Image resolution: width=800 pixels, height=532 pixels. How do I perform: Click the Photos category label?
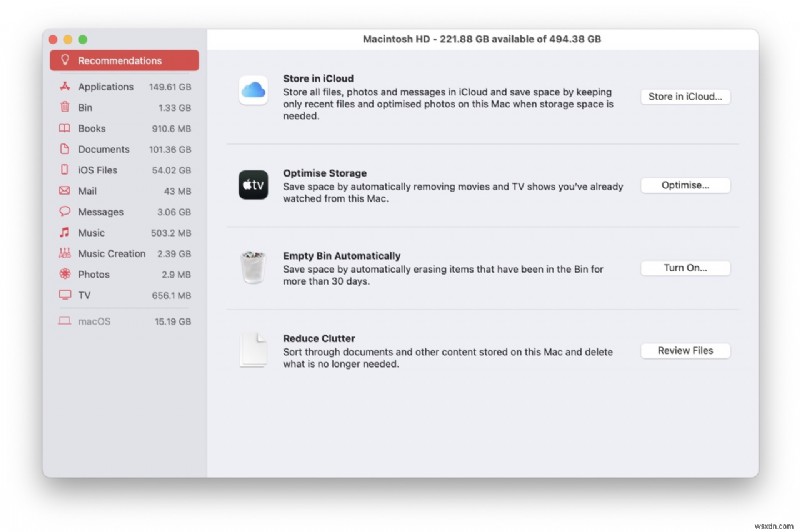pyautogui.click(x=94, y=274)
